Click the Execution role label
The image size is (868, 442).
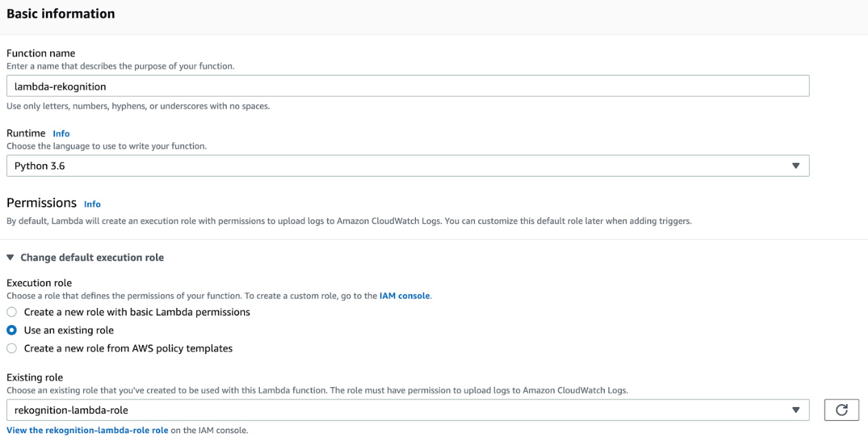tap(39, 283)
